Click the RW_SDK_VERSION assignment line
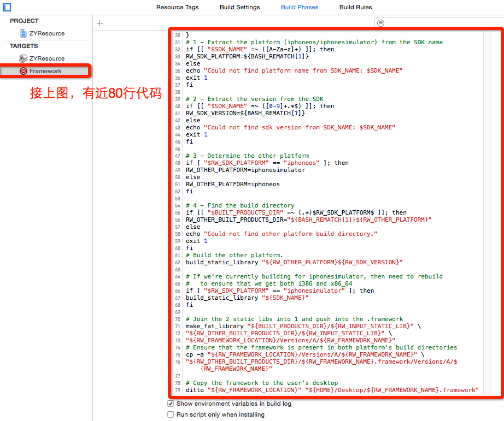 point(245,113)
